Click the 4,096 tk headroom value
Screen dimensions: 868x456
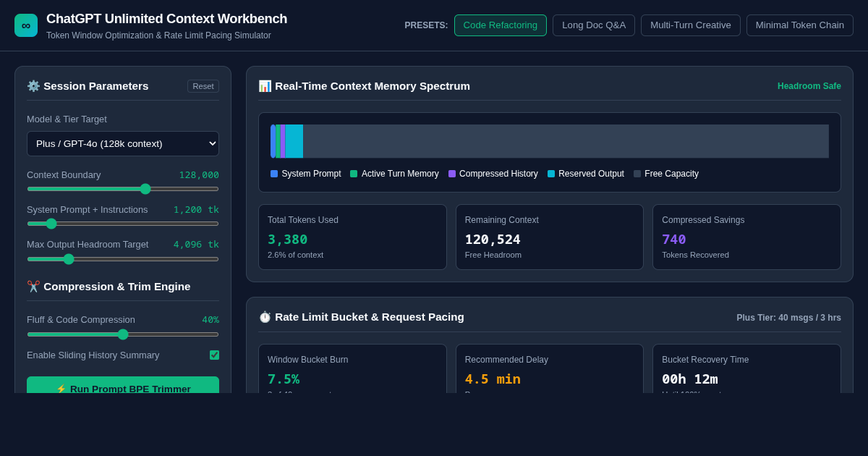pos(196,245)
